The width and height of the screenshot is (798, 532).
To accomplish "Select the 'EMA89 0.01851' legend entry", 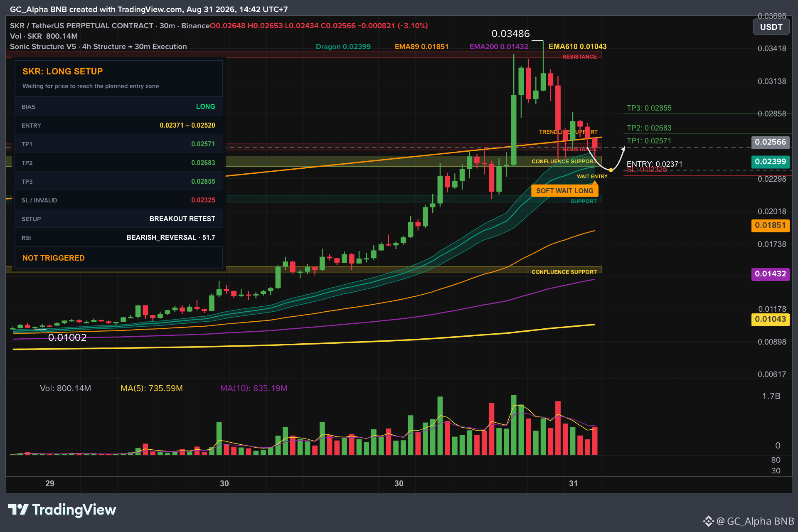I will pos(422,47).
